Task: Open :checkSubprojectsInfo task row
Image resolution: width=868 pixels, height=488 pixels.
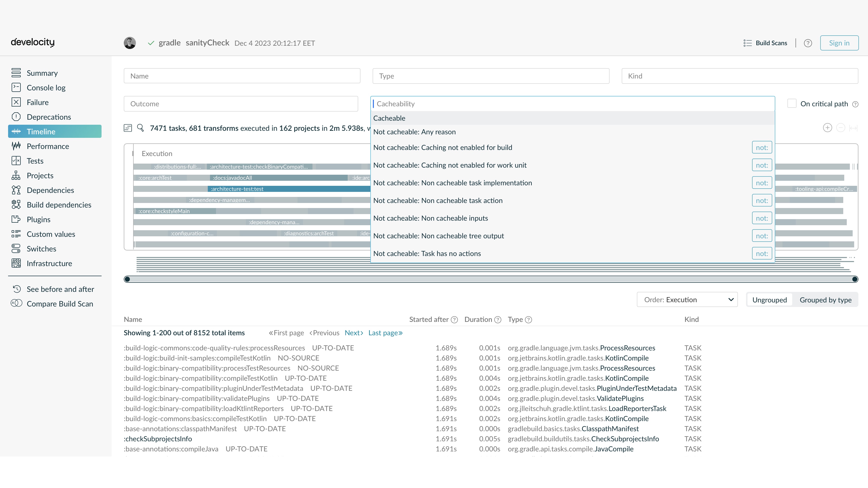Action: [x=158, y=439]
